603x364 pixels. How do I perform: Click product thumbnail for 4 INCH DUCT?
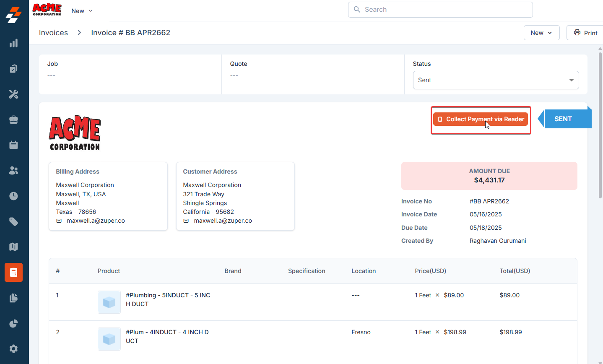point(109,339)
